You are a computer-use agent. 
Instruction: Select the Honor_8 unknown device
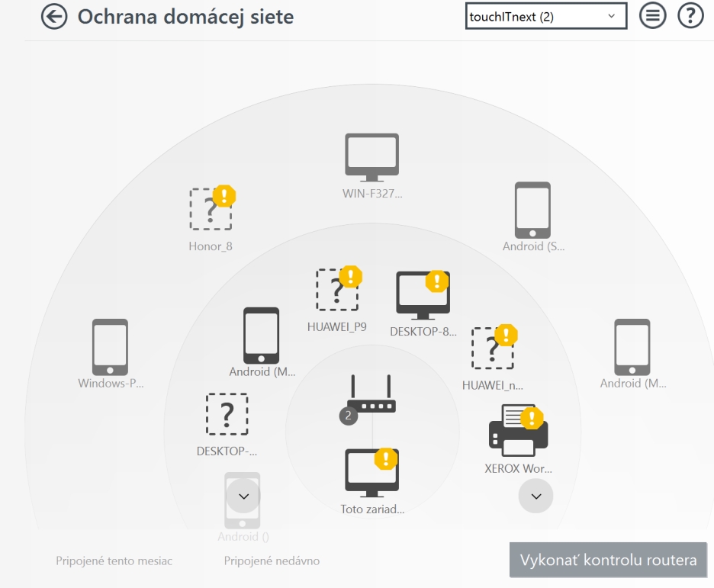pos(211,209)
